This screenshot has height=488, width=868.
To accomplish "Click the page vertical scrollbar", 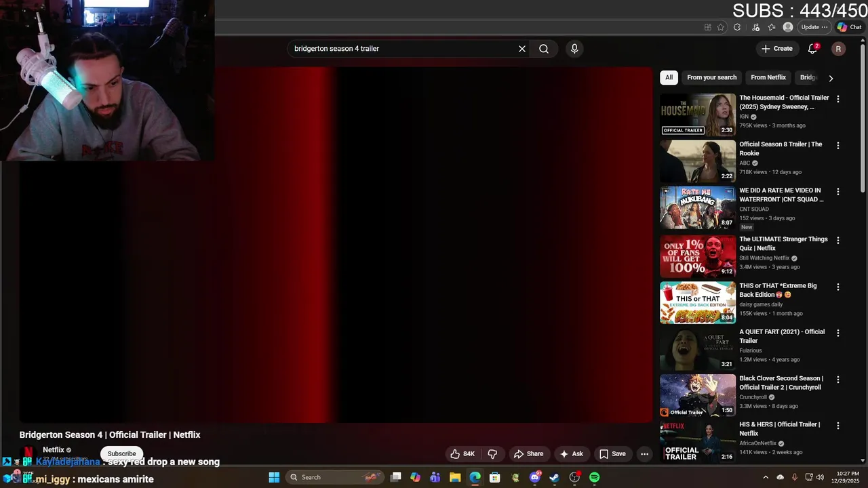I will (863, 115).
